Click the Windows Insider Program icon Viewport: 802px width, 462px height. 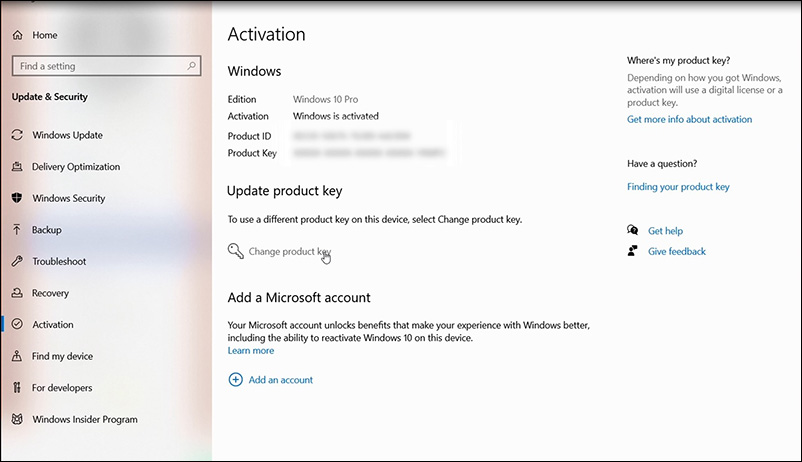click(17, 419)
